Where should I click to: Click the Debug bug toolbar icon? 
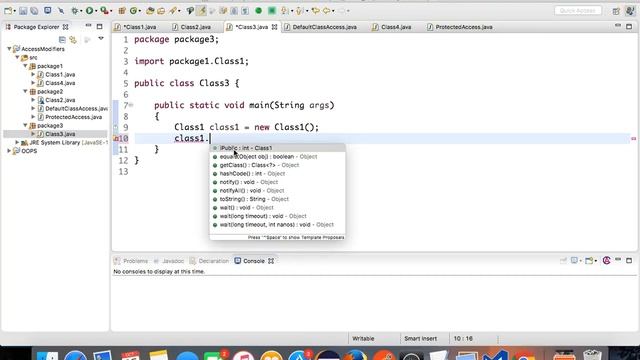pos(75,11)
